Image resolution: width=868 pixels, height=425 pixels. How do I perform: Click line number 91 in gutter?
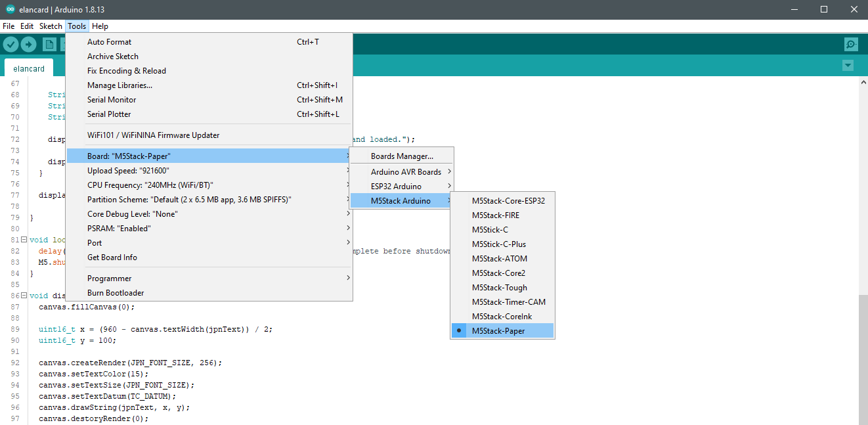[x=15, y=351]
